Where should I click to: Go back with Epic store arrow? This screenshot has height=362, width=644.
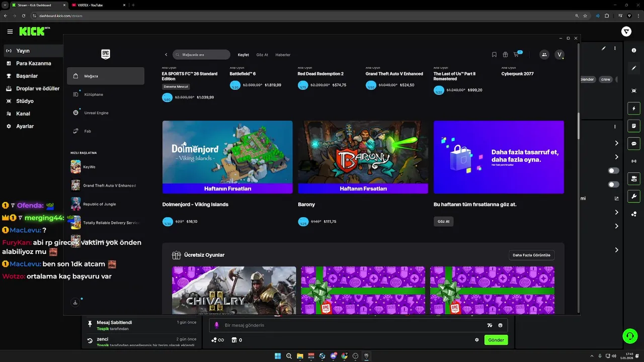(x=166, y=55)
